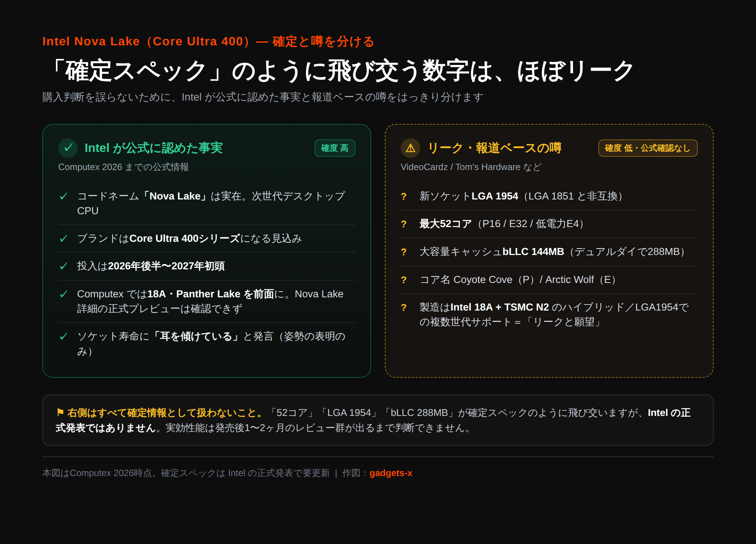Click the text ソケット寿命に「耳を傾けている」
The height and width of the screenshot is (544, 756).
(x=159, y=336)
